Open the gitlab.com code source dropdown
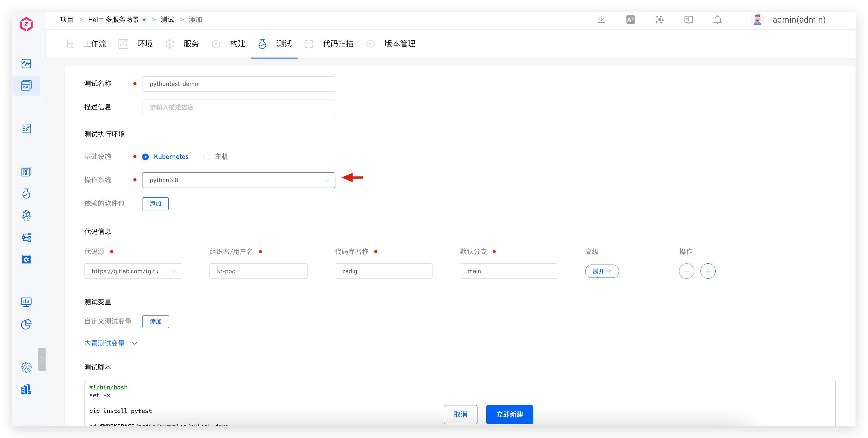This screenshot has height=438, width=868. (133, 271)
